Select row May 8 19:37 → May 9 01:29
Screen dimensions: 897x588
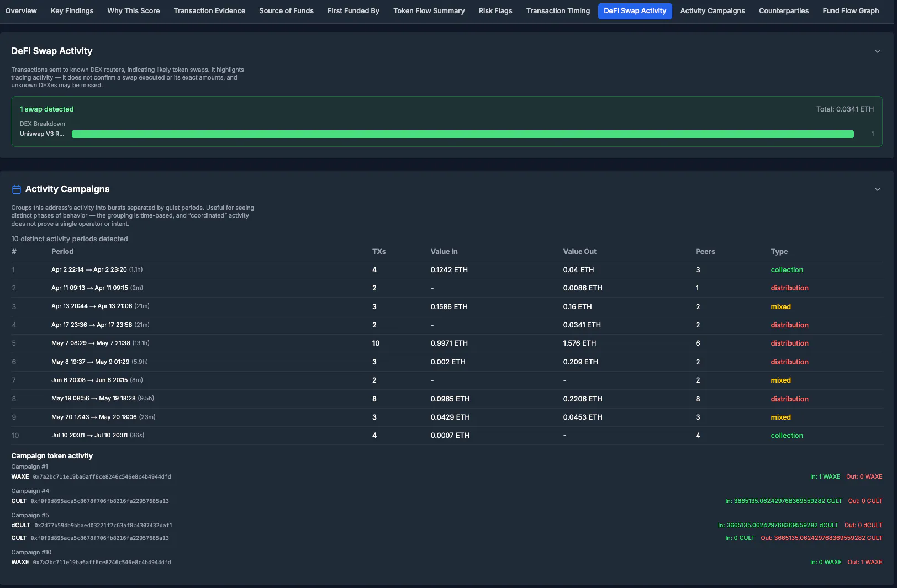tap(447, 362)
